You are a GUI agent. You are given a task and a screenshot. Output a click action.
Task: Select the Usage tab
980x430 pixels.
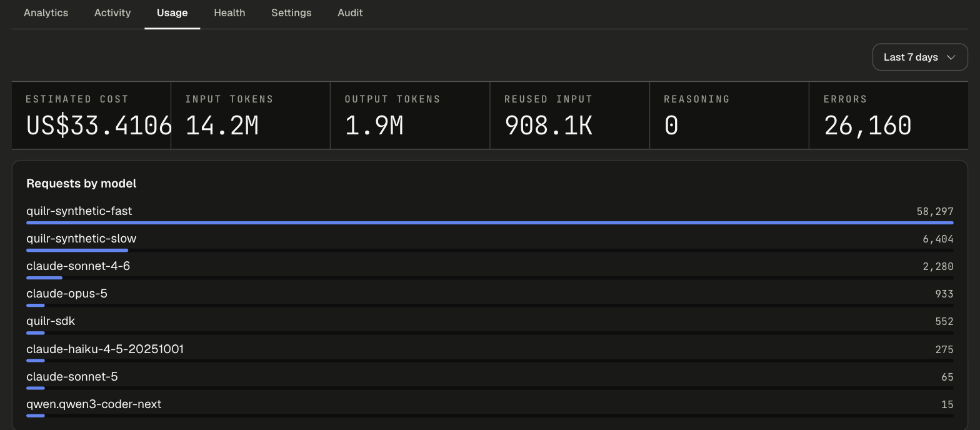point(172,13)
